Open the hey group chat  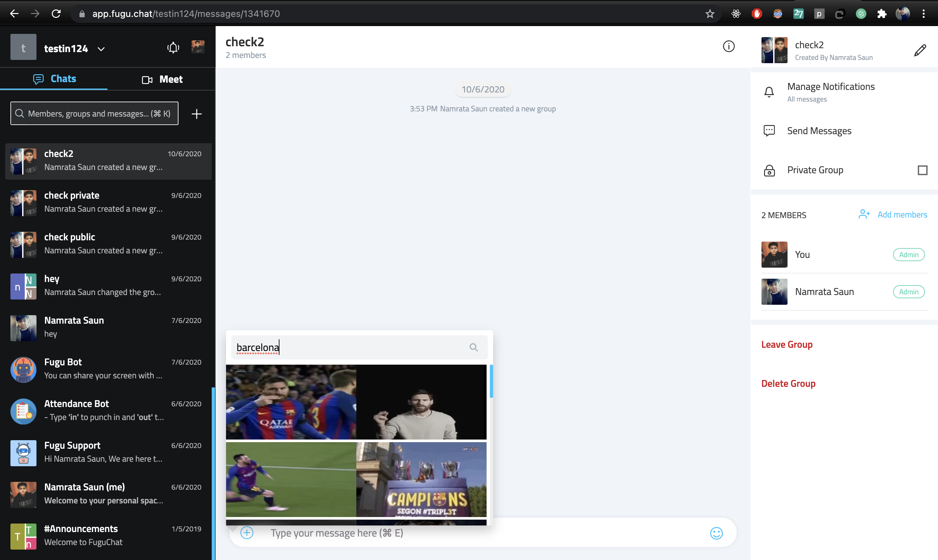click(x=108, y=286)
